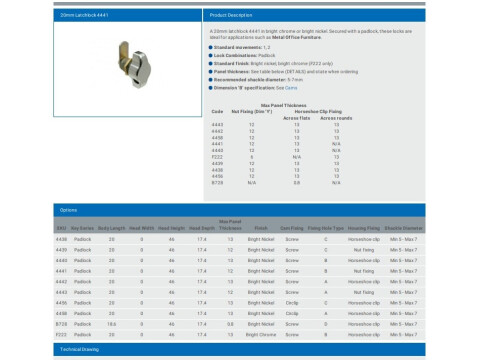Click the 'Body Length' column header

[111, 228]
